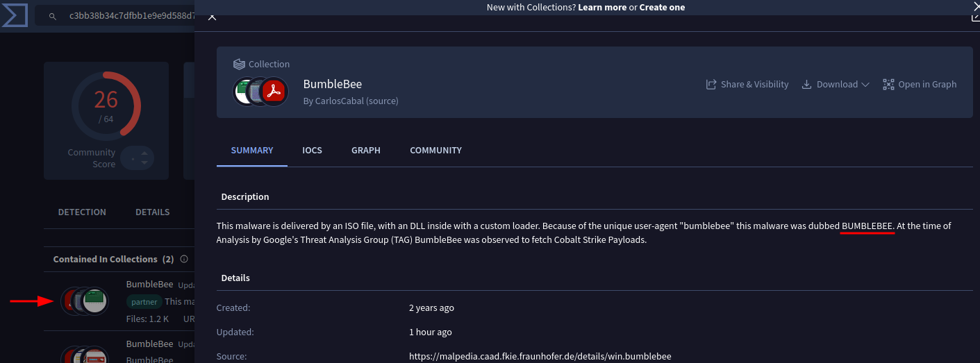Click Open in Graph
The width and height of the screenshot is (980, 363).
(920, 84)
